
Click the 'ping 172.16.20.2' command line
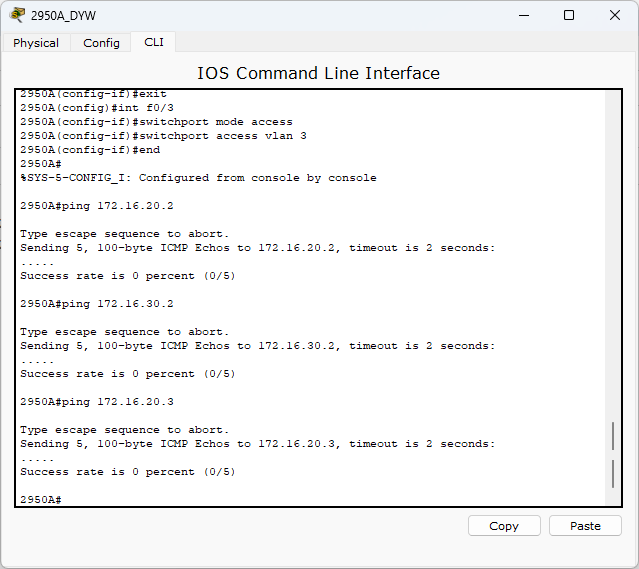coord(97,206)
